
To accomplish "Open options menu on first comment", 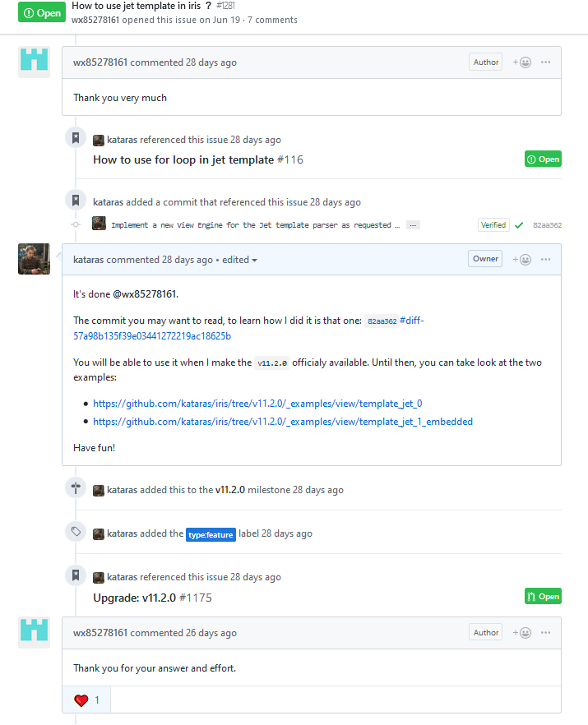I will [545, 62].
